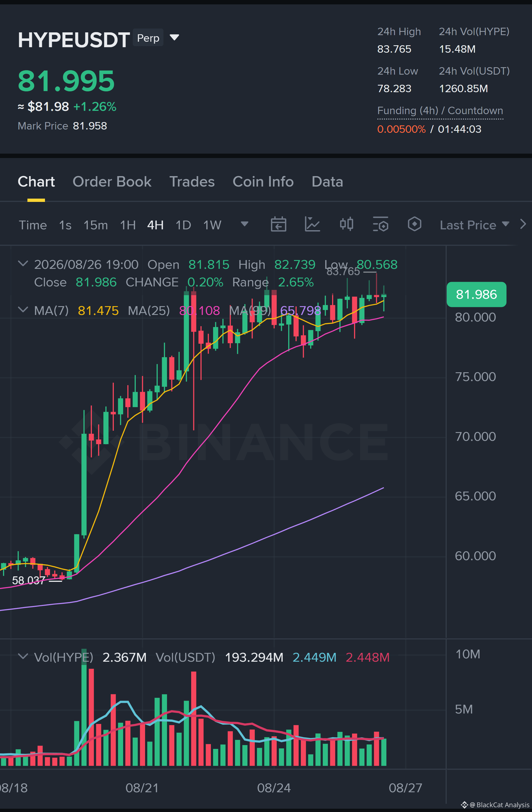Screen dimensions: 532x812
Task: Open the Data tab
Action: [327, 182]
